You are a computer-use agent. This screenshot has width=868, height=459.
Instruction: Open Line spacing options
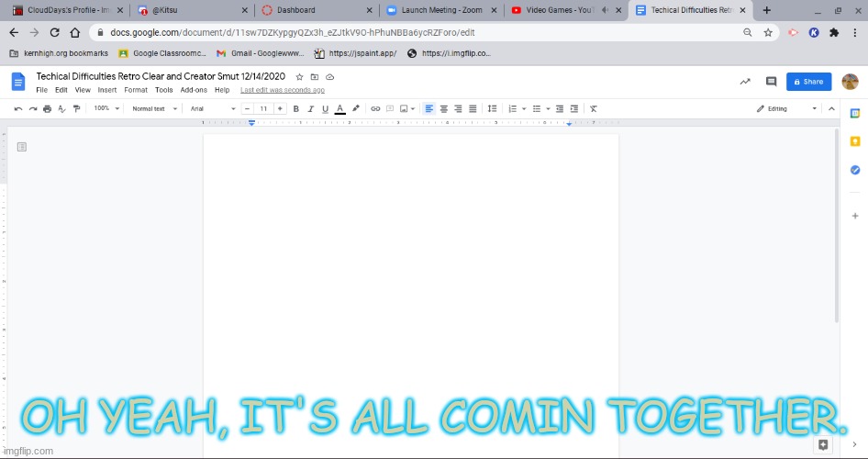pos(492,108)
